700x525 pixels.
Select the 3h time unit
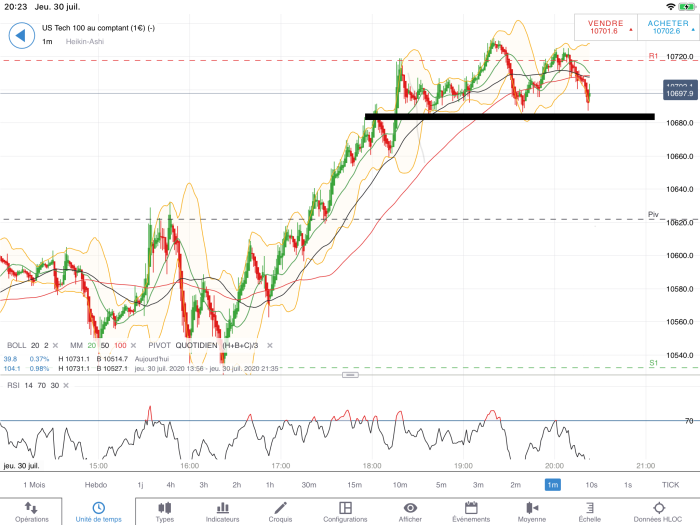coord(204,485)
